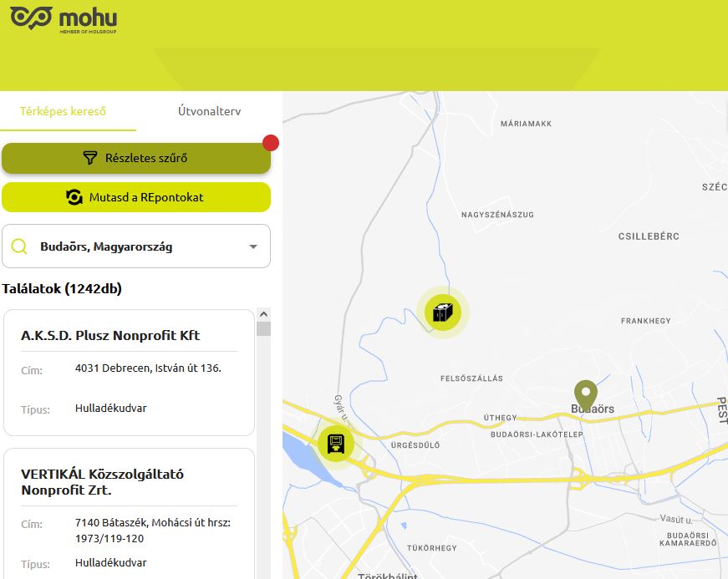Screen dimensions: 728x579
Task: Click the results list scrollbar thumb
Action: 264,329
